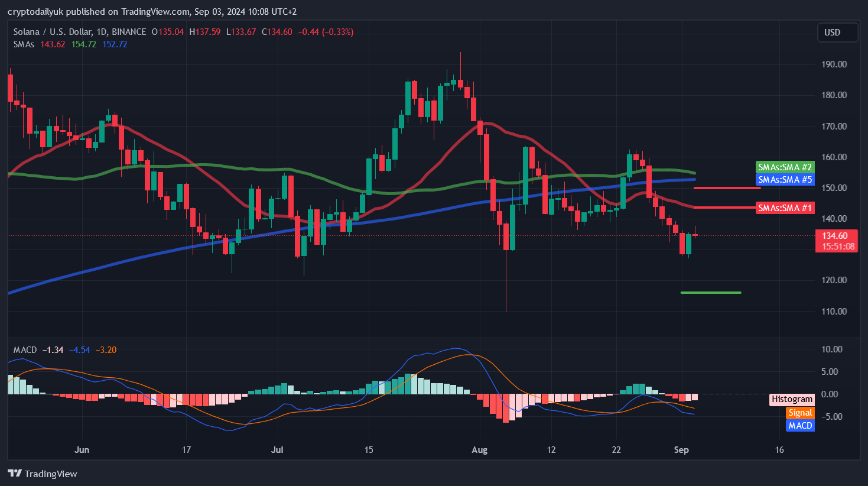Click the 12 date on time axis
This screenshot has width=868, height=486.
click(551, 450)
